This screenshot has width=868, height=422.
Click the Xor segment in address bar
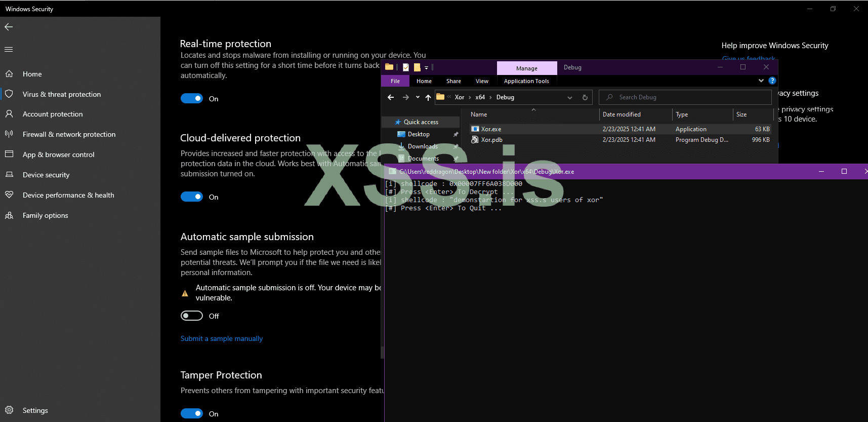pos(460,97)
